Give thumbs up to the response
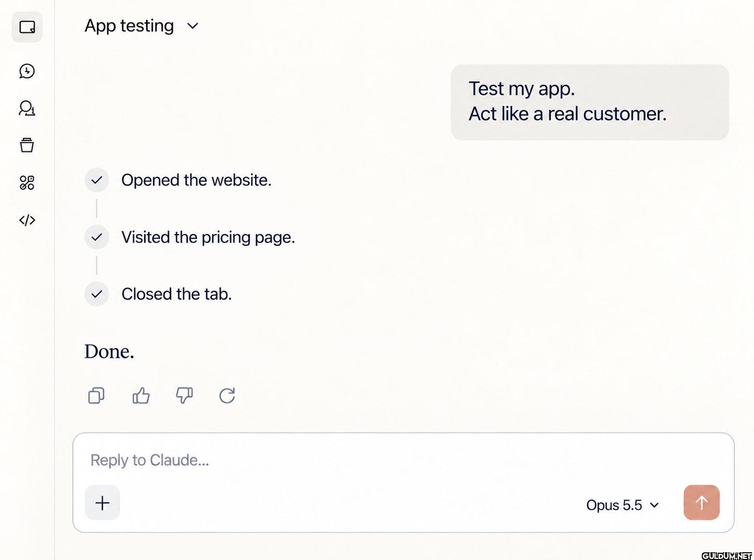This screenshot has height=560, width=754. click(141, 396)
